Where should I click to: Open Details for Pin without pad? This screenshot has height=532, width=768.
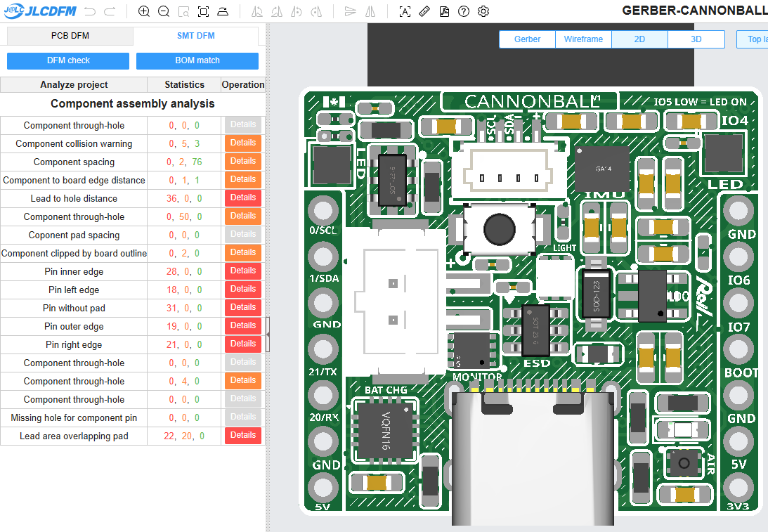tap(243, 308)
